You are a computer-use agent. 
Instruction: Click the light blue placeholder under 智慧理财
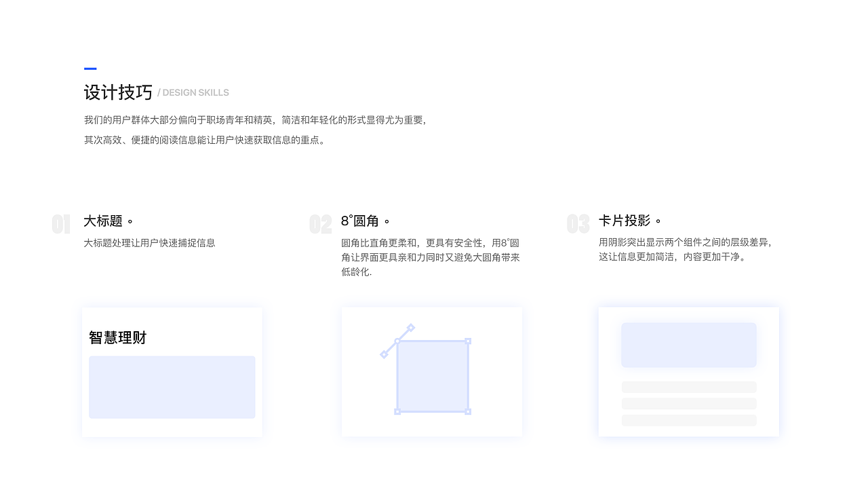point(172,387)
